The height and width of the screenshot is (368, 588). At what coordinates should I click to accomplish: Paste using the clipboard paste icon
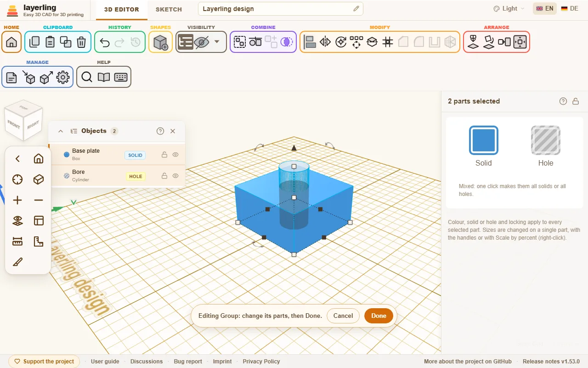[50, 42]
